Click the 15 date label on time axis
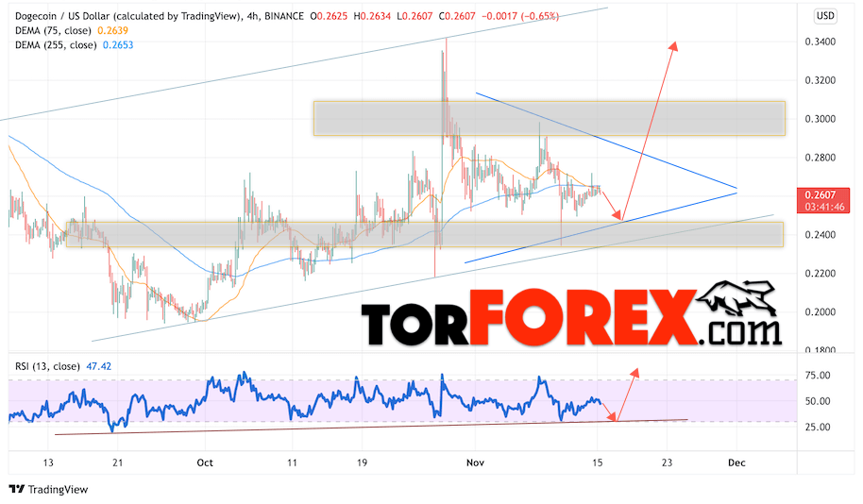863x504 pixels. [597, 463]
